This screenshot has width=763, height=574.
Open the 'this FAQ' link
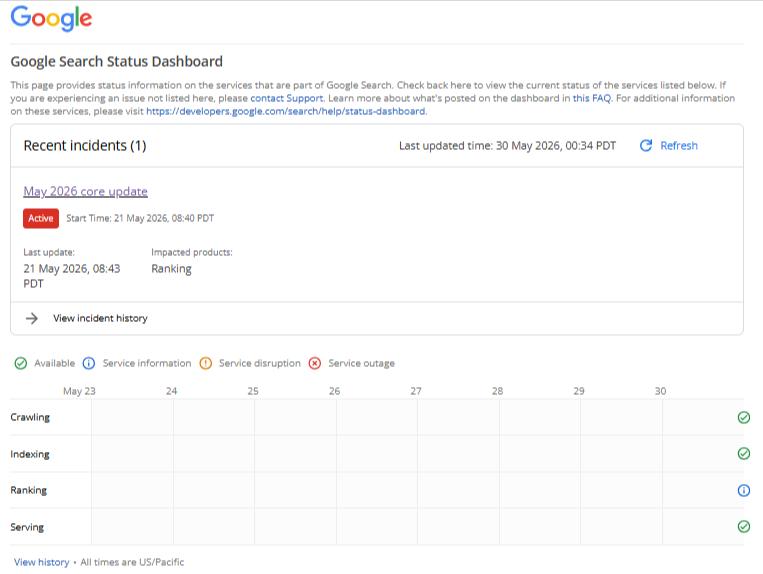pos(592,98)
